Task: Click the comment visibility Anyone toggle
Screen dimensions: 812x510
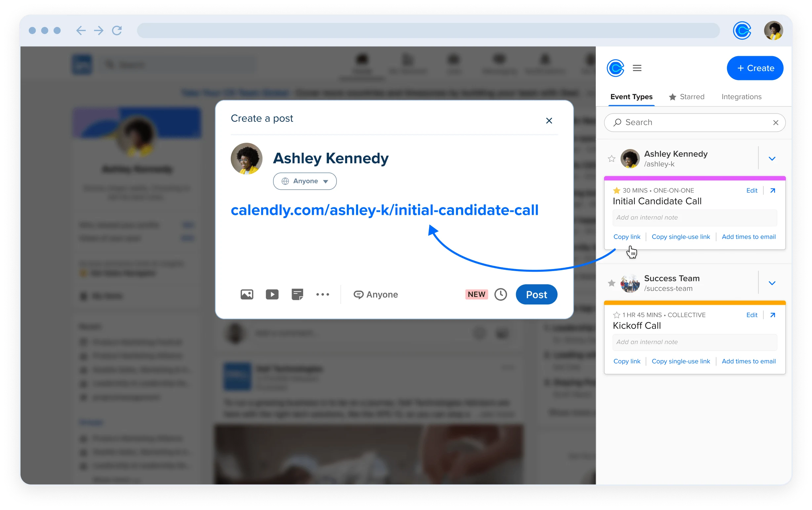Action: click(x=375, y=294)
